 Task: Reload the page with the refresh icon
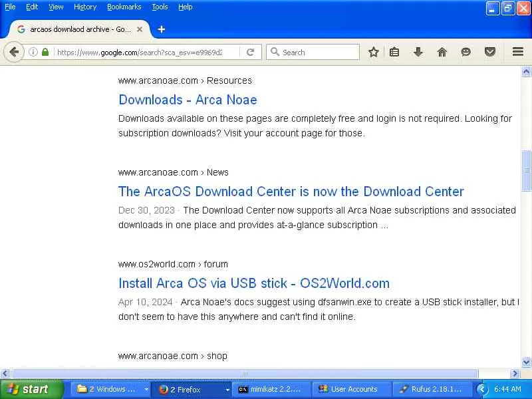coord(251,53)
